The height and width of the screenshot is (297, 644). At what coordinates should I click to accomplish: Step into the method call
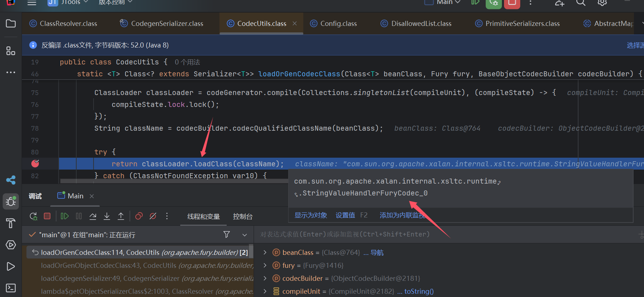click(x=107, y=216)
